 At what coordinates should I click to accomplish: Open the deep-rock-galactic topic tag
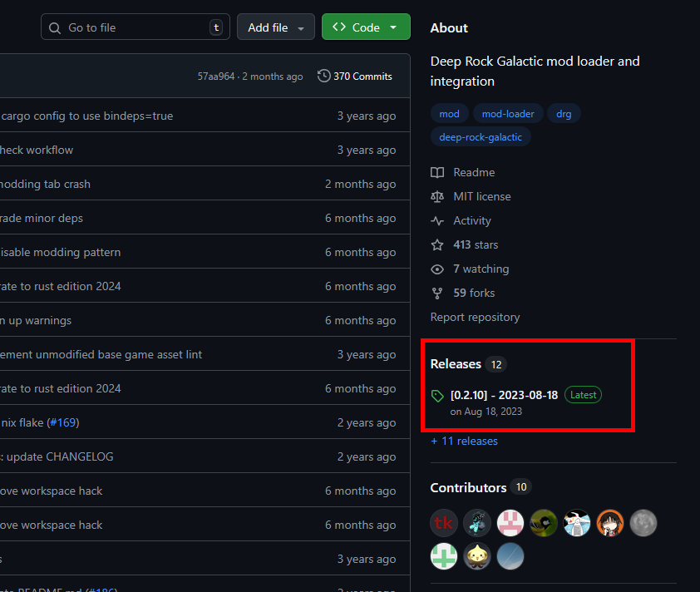coord(481,137)
